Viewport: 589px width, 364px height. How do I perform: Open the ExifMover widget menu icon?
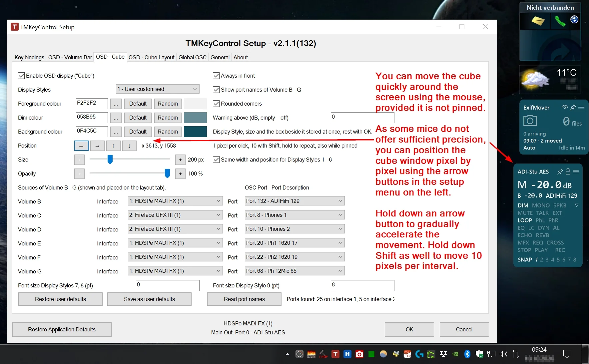click(581, 107)
